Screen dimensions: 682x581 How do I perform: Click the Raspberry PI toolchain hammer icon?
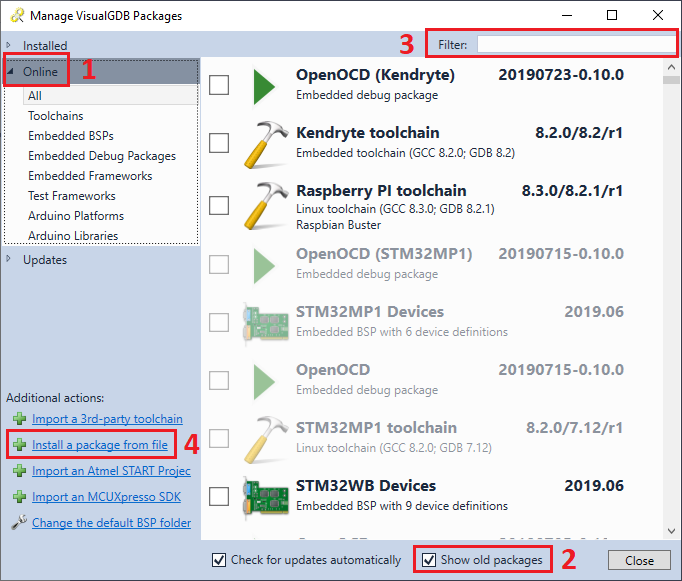[x=266, y=206]
